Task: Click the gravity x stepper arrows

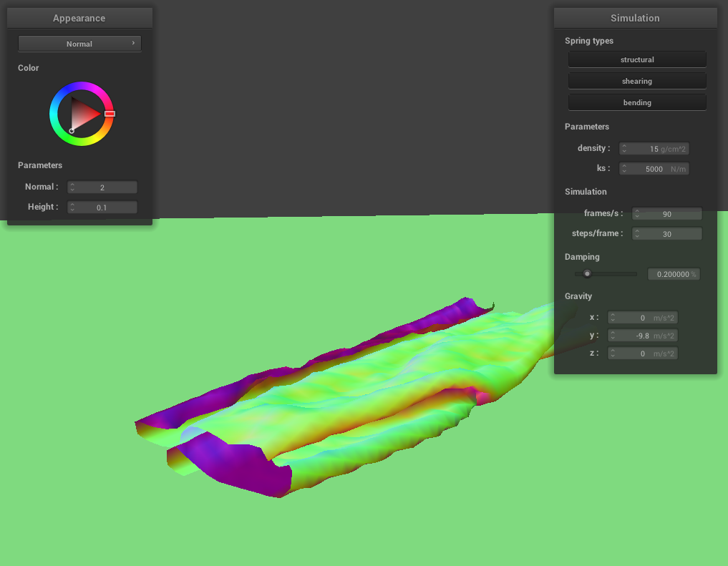Action: click(613, 317)
